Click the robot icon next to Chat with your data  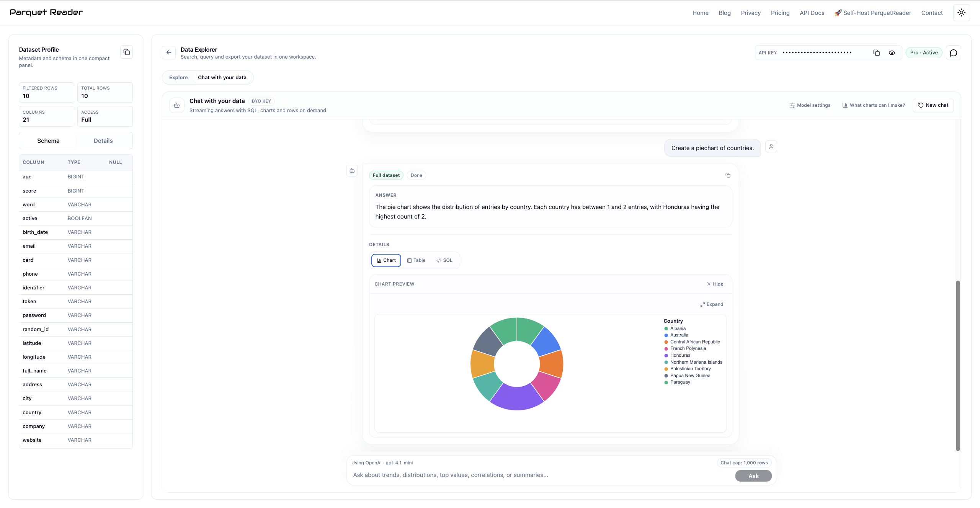[176, 105]
